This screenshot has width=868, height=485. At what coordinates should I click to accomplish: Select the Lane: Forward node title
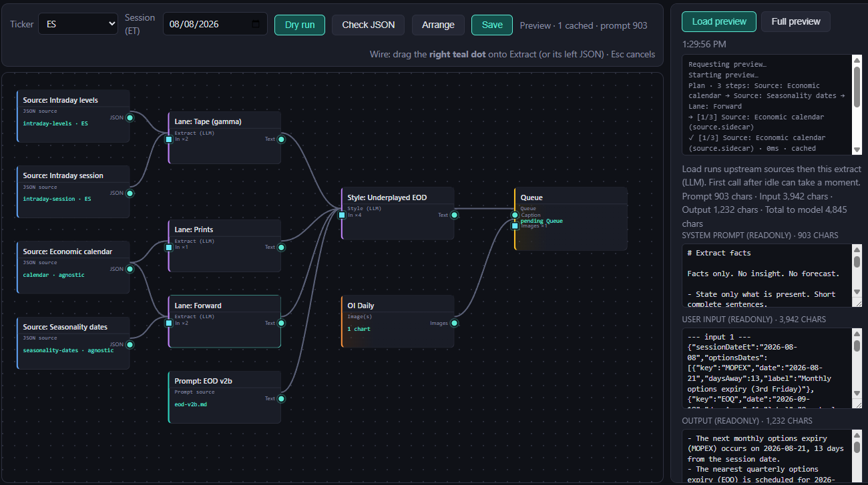tap(198, 306)
